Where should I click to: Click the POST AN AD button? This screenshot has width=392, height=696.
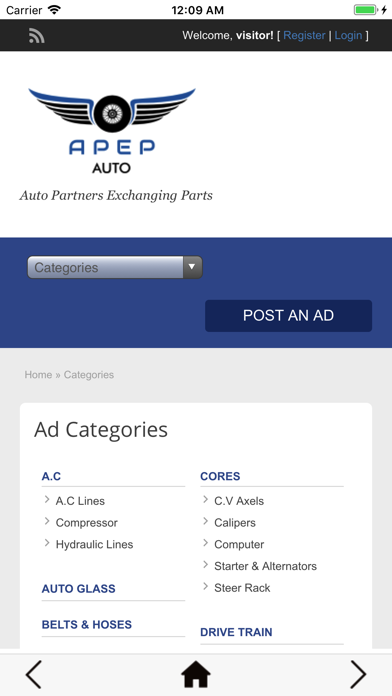(x=289, y=316)
